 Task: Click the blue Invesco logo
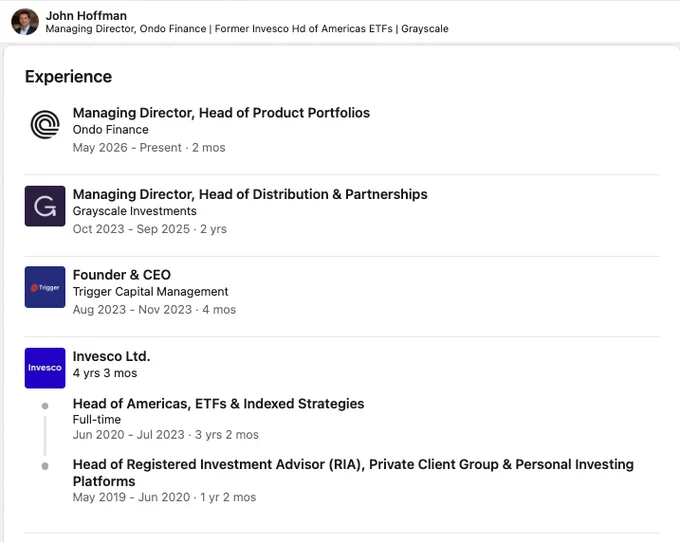(45, 368)
